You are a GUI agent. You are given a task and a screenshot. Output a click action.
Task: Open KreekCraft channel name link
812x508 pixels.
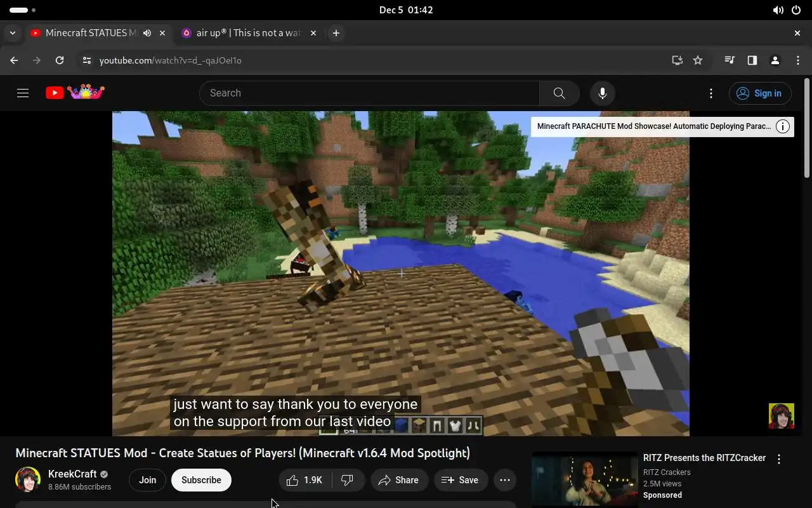(x=72, y=474)
